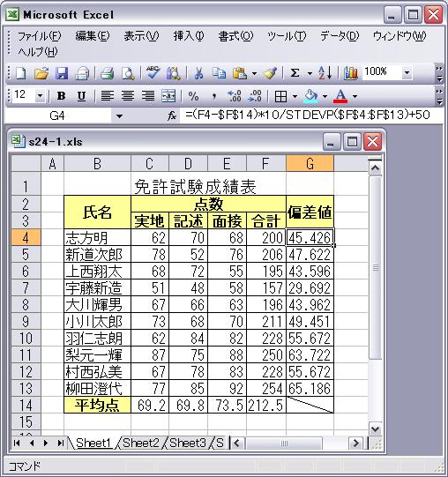Toggle Bold formatting button
This screenshot has height=477, width=448.
[61, 96]
